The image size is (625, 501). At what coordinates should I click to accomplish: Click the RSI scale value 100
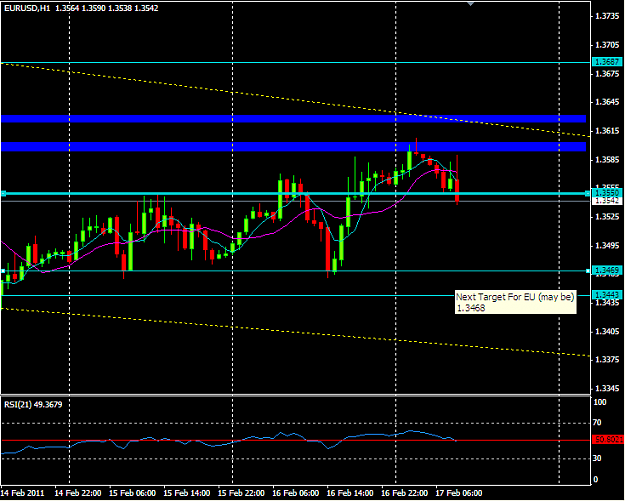[600, 403]
